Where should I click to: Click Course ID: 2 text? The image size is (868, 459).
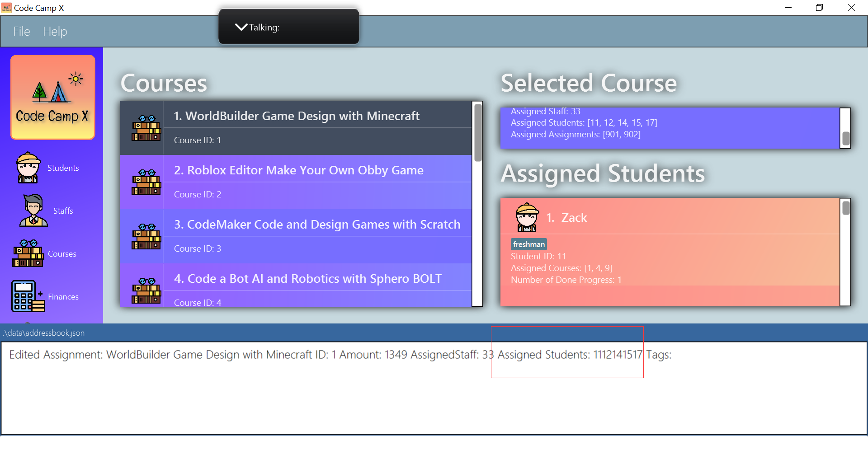(x=198, y=194)
